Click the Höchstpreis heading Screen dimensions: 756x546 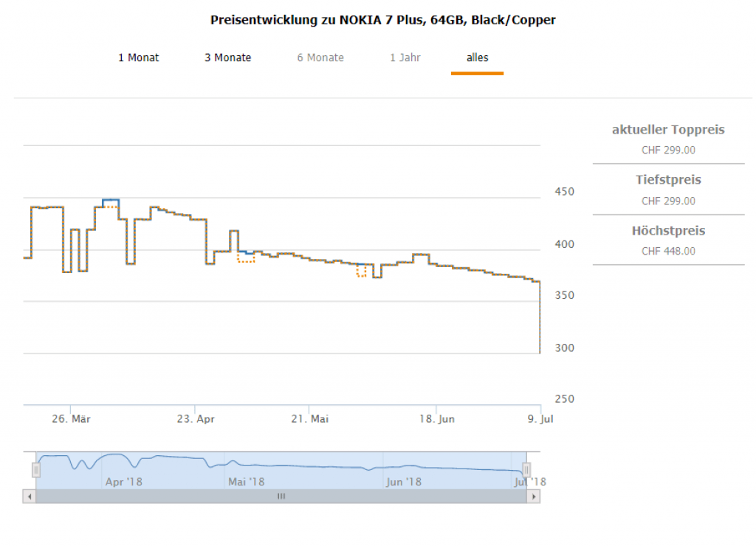pyautogui.click(x=668, y=231)
